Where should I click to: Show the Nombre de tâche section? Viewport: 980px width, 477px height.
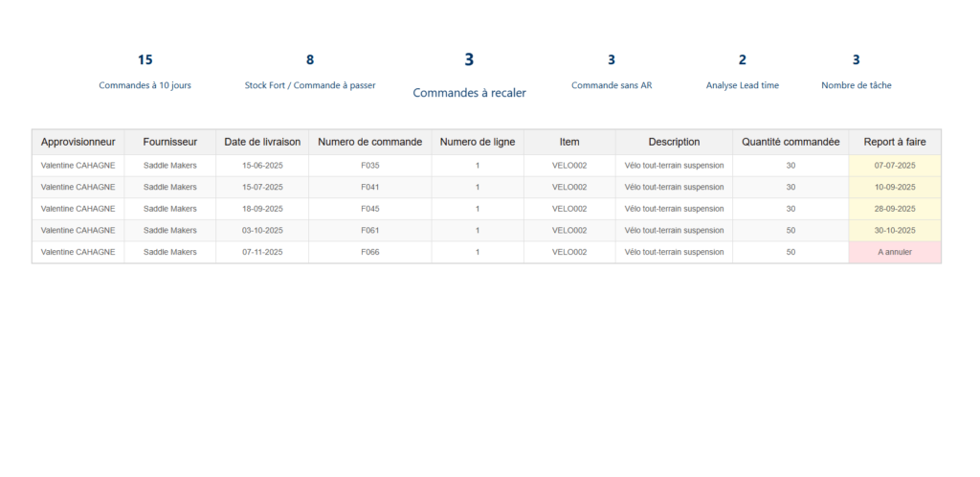[x=856, y=84]
